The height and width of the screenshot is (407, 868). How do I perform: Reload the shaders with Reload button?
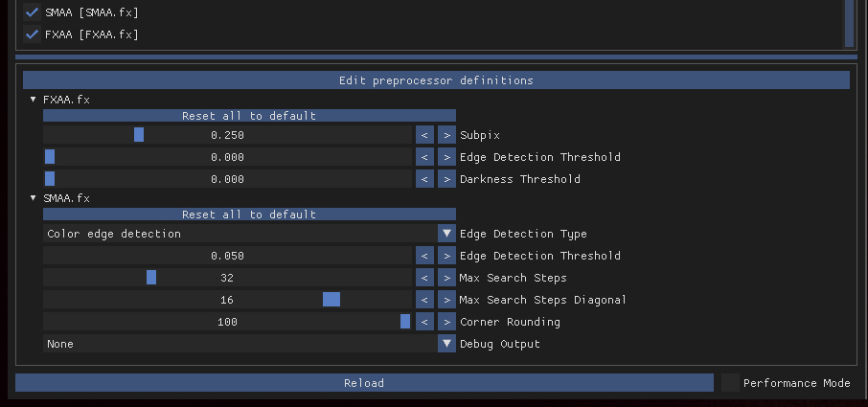click(x=364, y=383)
